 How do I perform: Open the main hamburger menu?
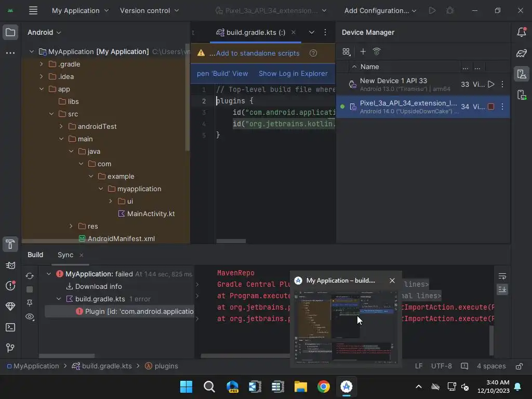click(33, 10)
